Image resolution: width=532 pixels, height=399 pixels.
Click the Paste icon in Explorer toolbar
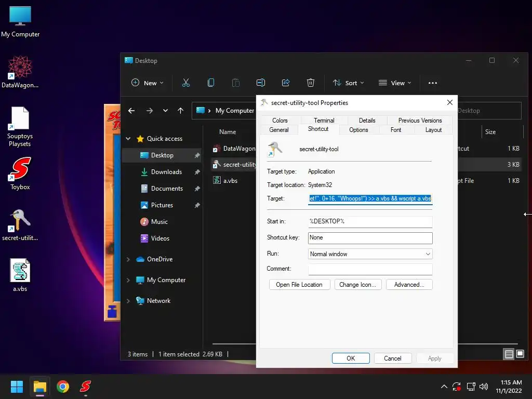point(235,83)
